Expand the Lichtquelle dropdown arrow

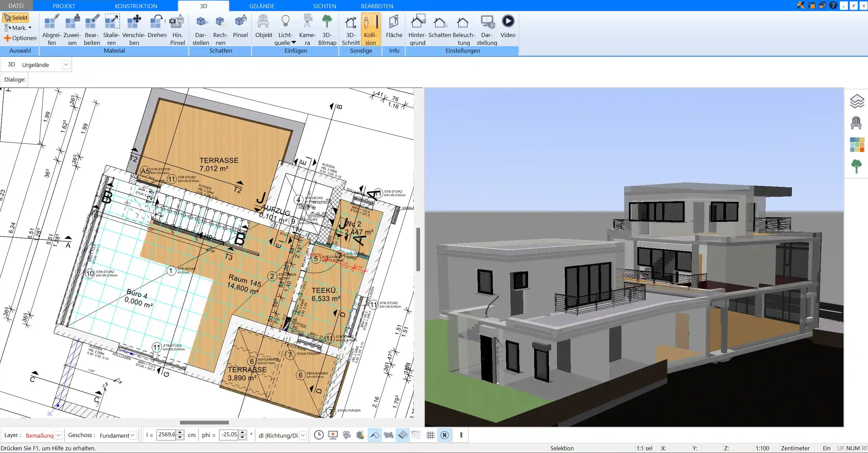294,42
